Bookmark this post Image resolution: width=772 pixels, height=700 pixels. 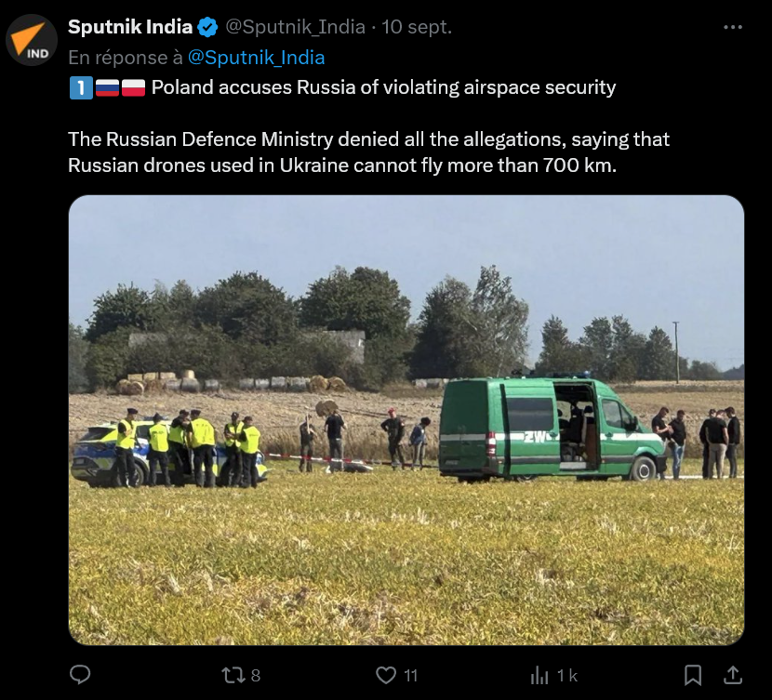pyautogui.click(x=693, y=675)
